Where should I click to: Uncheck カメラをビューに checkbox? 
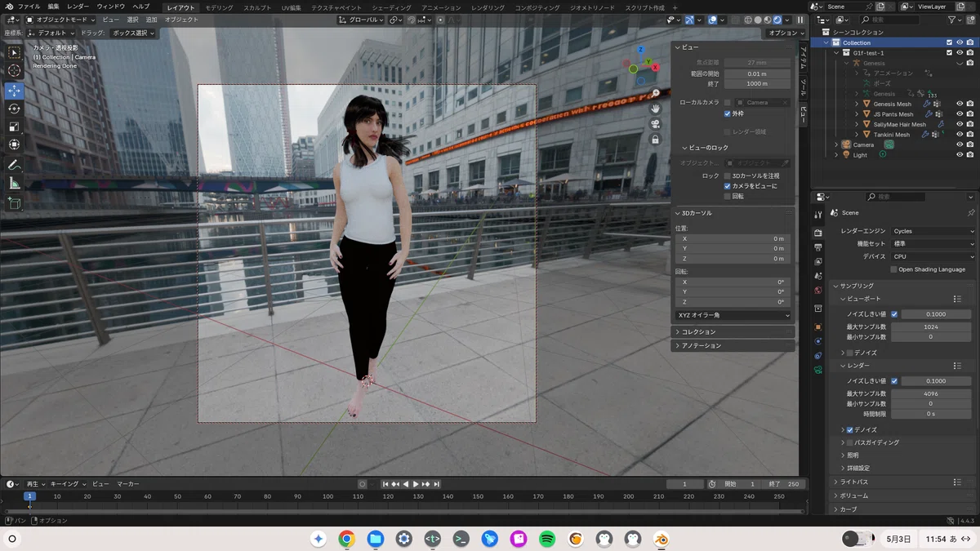coord(728,186)
